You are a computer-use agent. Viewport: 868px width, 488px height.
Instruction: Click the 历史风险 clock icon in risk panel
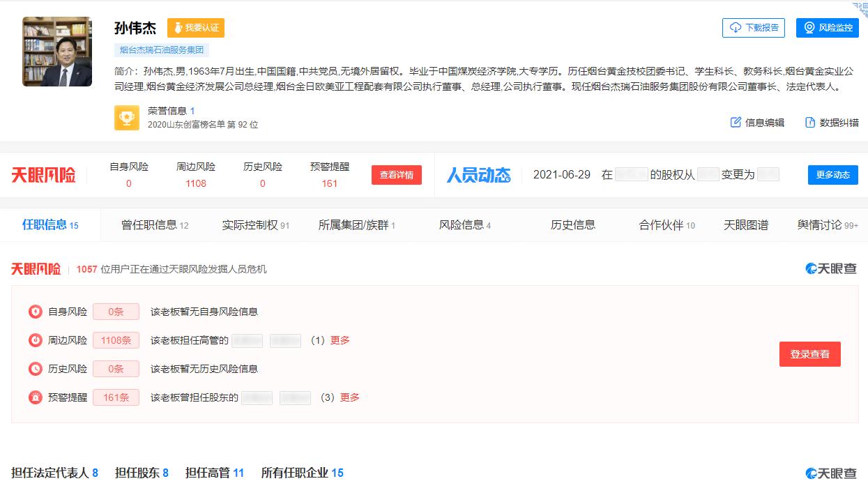pyautogui.click(x=35, y=369)
